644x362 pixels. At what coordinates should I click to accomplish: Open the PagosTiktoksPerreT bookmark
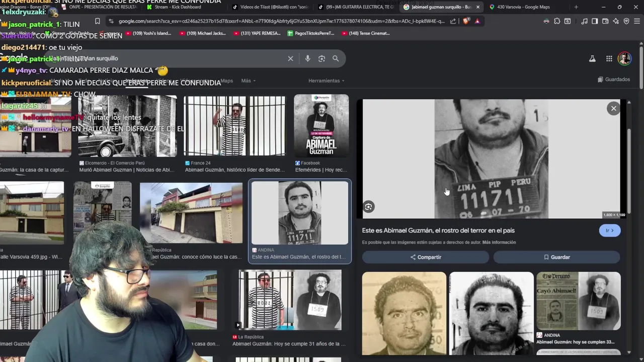point(311,33)
